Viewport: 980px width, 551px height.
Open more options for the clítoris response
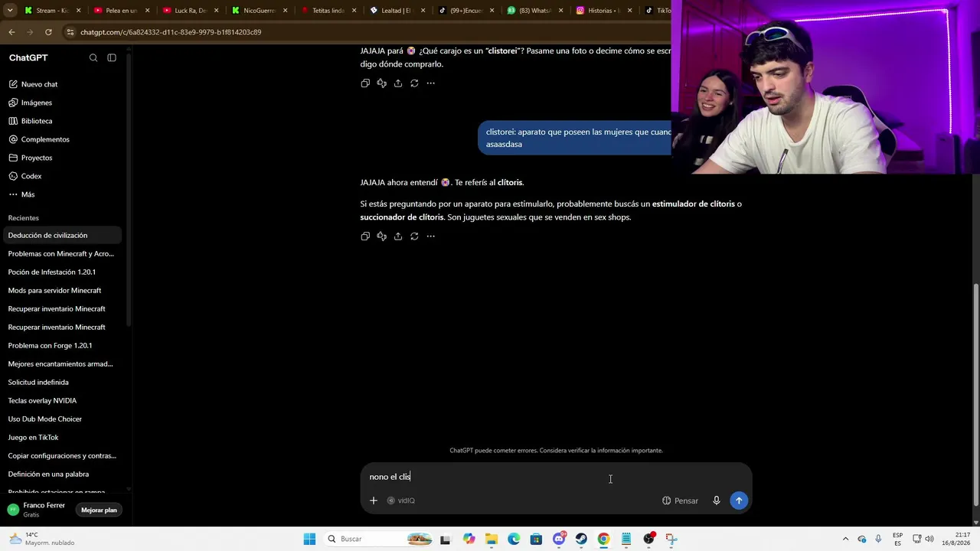(x=430, y=236)
